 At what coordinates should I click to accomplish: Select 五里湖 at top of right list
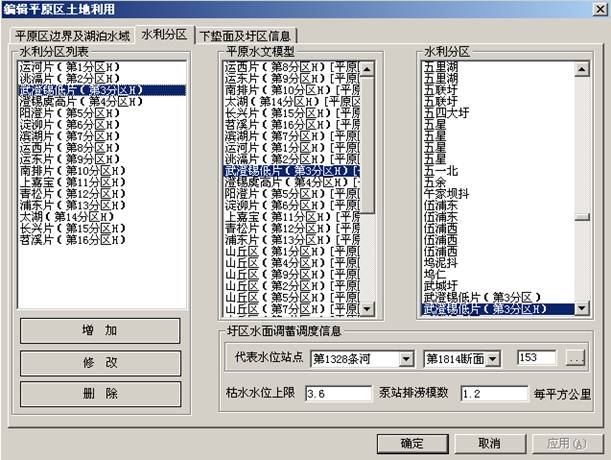point(441,67)
